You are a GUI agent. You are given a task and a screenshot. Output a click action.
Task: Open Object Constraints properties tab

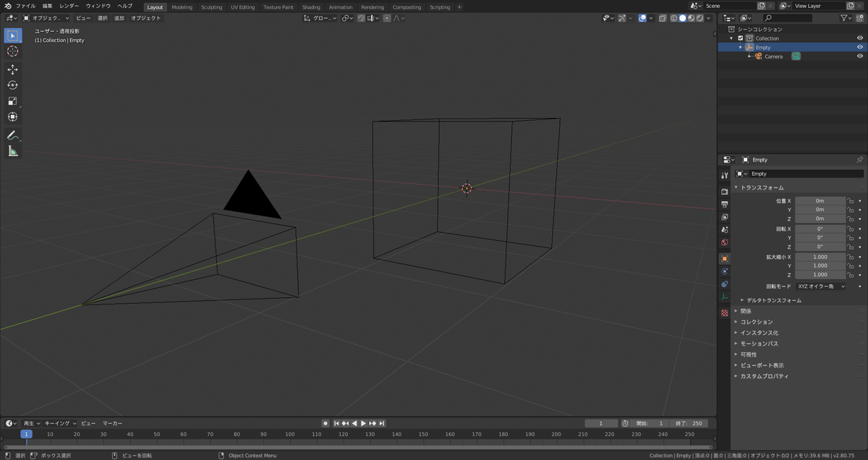725,284
